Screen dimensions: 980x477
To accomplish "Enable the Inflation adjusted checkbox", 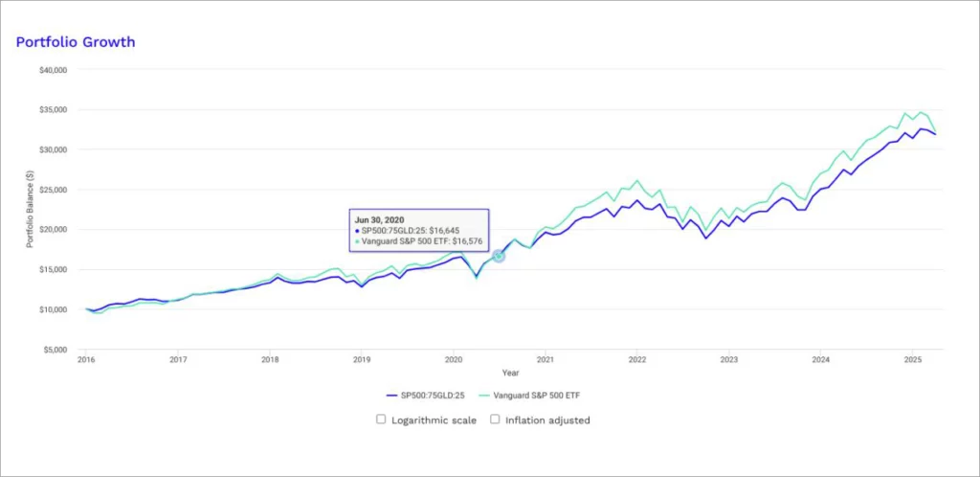I will 495,420.
